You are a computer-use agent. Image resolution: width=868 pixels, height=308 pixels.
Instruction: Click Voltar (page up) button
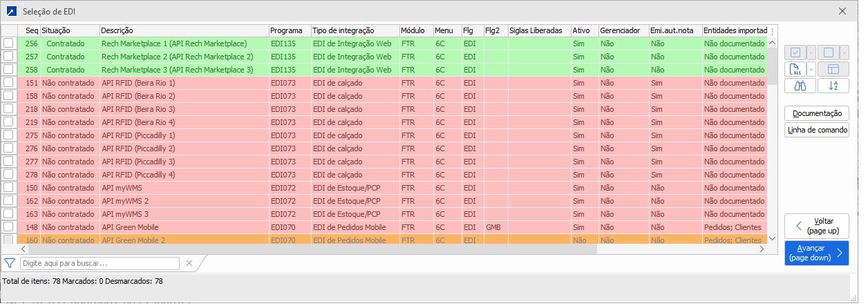click(x=817, y=226)
